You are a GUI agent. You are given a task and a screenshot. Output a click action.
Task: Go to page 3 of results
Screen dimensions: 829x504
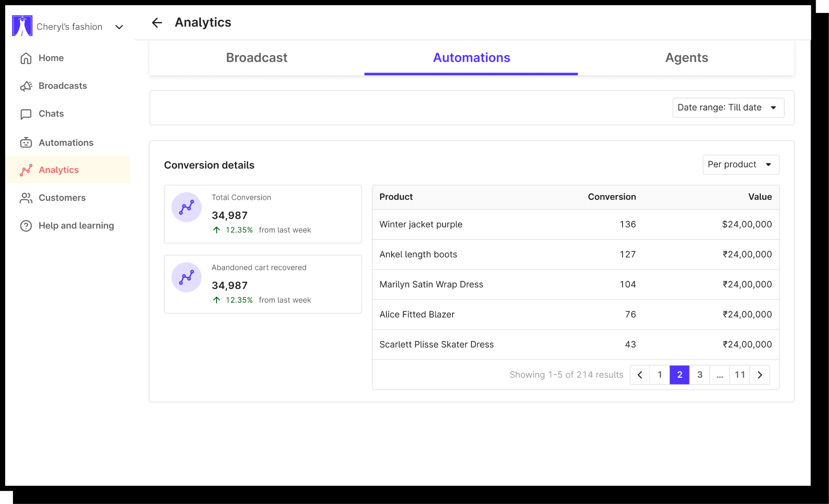[x=699, y=375]
